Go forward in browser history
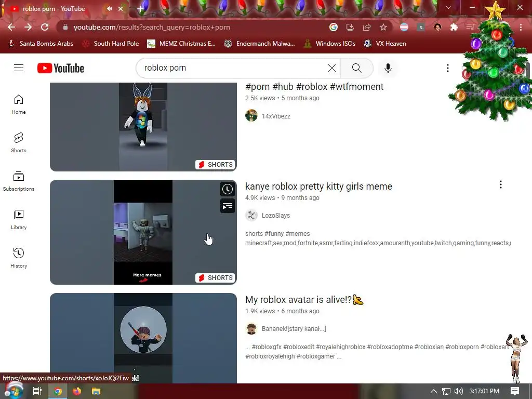Screen dimensions: 532x399 pos(28,27)
